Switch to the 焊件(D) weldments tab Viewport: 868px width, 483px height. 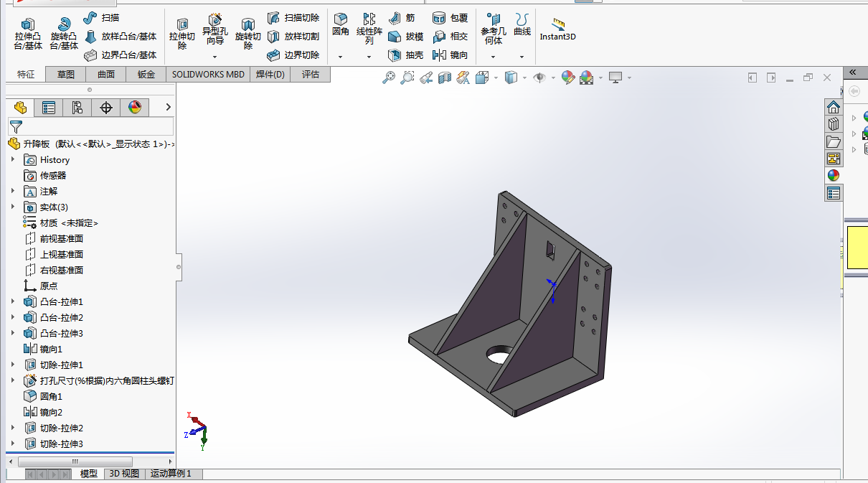pyautogui.click(x=270, y=74)
